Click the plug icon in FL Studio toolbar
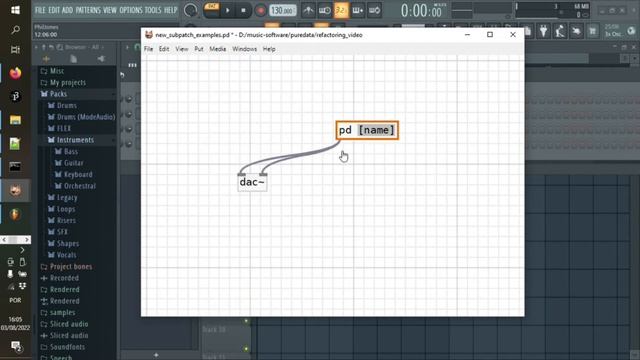Viewport: 640px width, 360px height. tap(544, 31)
